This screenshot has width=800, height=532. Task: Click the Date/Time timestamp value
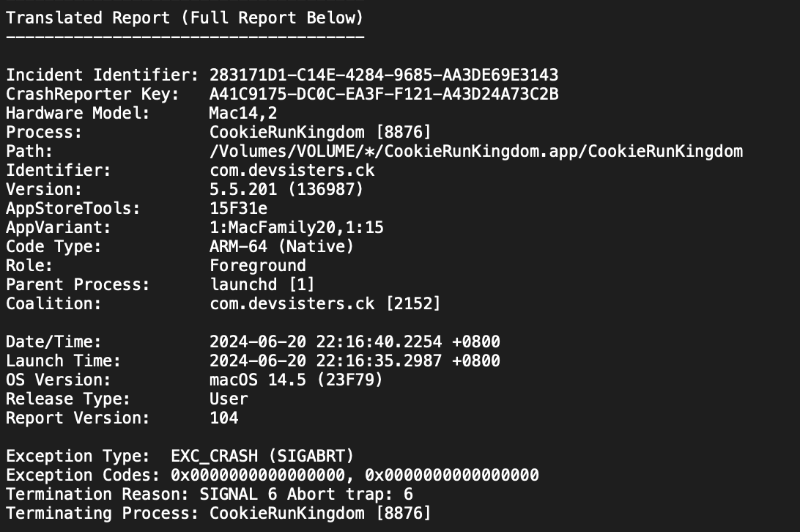click(x=355, y=341)
